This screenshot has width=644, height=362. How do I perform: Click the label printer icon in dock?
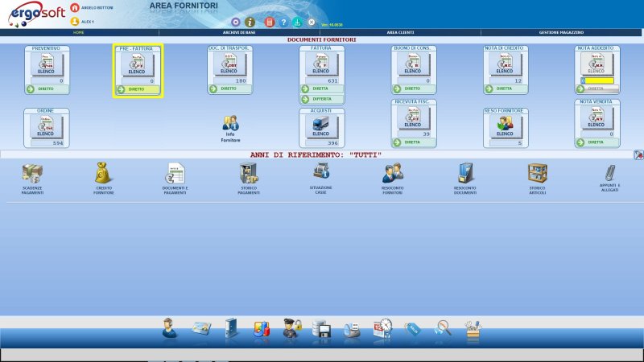352,330
